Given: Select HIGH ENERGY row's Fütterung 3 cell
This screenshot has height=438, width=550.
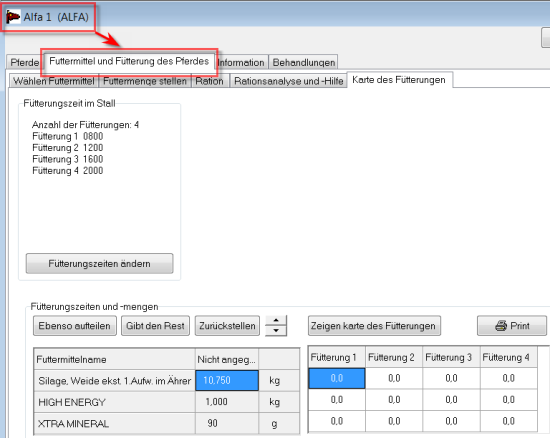Looking at the screenshot, I should coord(451,400).
